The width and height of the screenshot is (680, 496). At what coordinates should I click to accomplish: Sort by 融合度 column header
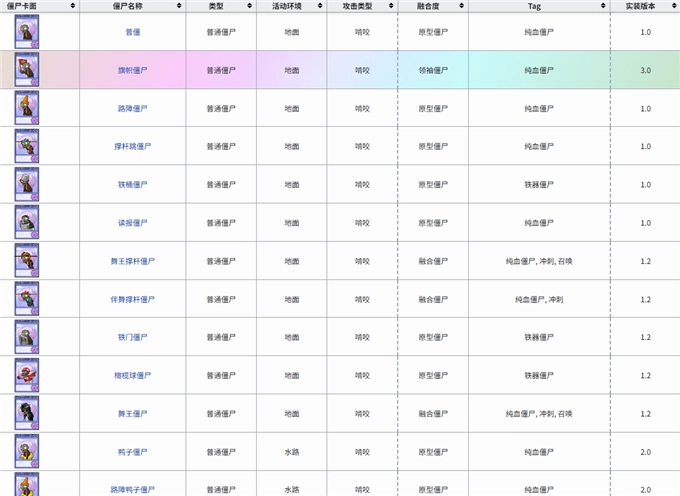[x=433, y=6]
